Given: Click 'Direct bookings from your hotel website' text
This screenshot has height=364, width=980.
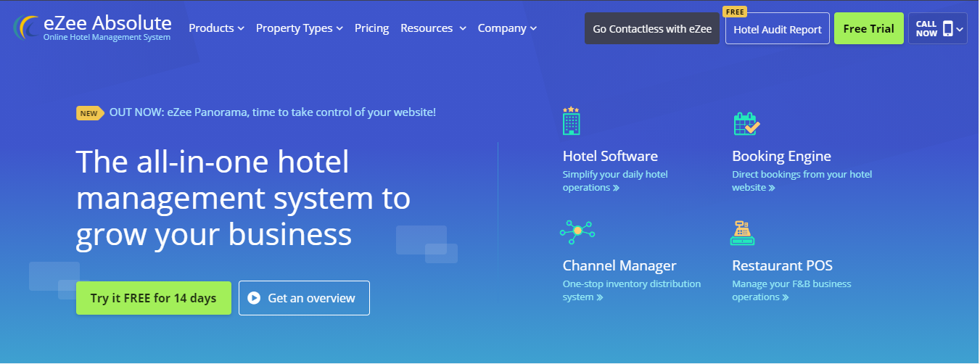Looking at the screenshot, I should (x=802, y=181).
